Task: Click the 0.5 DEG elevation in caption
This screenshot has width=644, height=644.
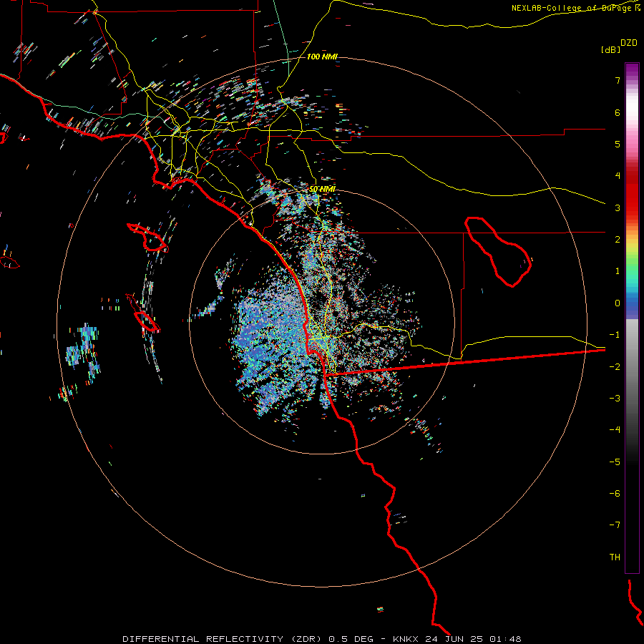Action: 351,639
